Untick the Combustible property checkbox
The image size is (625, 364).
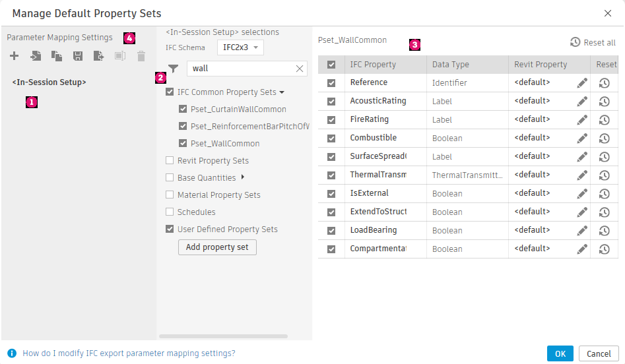tap(331, 138)
